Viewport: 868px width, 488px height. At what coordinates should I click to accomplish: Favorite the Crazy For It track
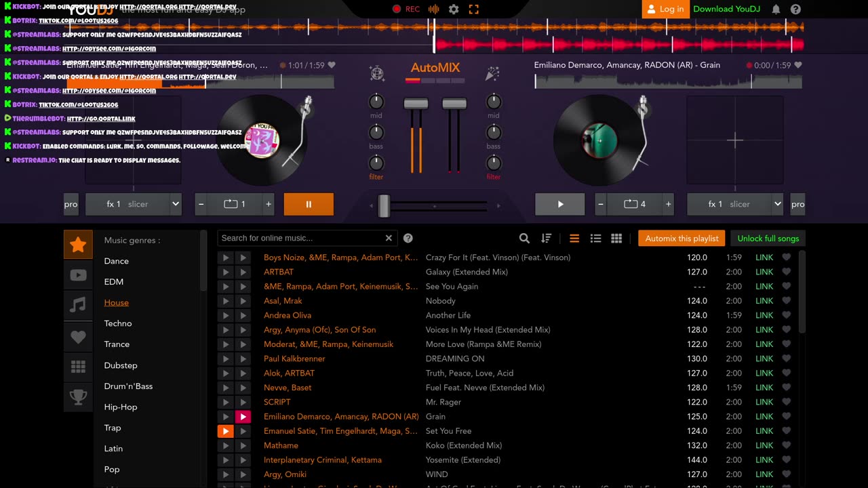pos(787,258)
